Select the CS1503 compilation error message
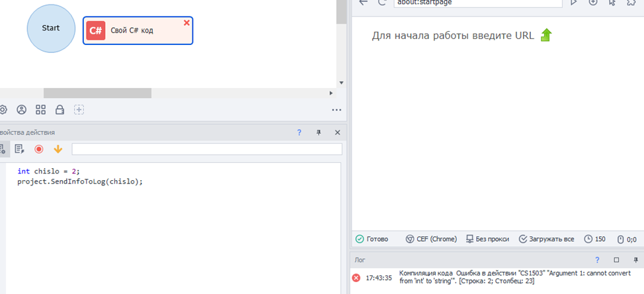This screenshot has width=644, height=294. coord(514,277)
